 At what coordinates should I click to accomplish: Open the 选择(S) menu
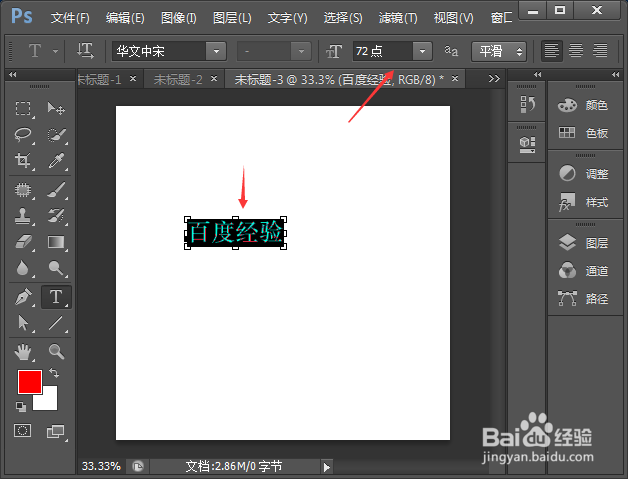pyautogui.click(x=343, y=18)
